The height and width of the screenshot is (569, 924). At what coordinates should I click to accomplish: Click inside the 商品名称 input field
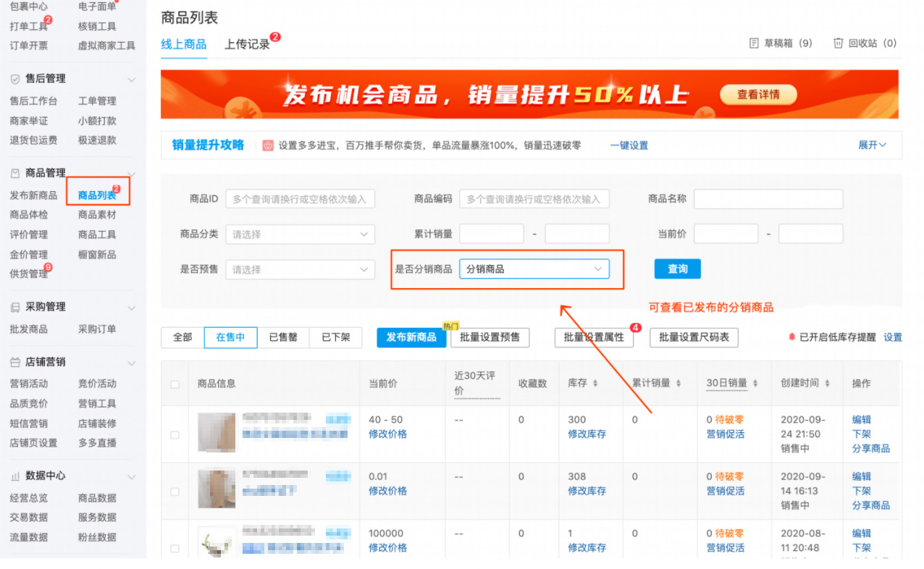click(x=768, y=198)
